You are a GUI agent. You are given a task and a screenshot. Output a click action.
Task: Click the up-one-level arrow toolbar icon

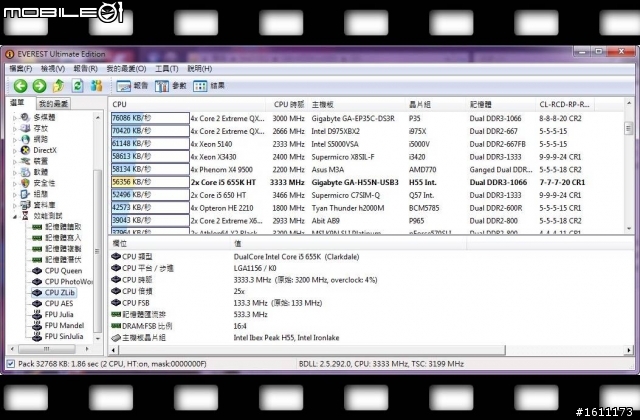(58, 86)
